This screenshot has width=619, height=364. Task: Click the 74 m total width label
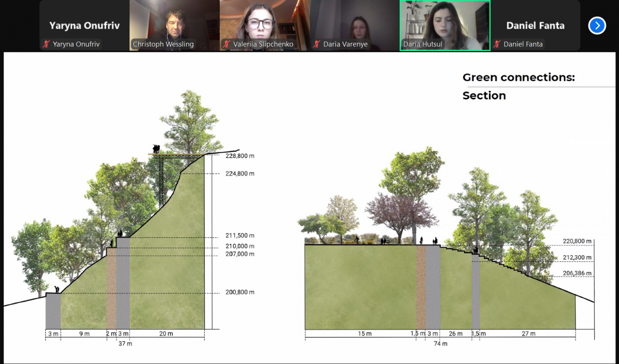click(x=440, y=343)
